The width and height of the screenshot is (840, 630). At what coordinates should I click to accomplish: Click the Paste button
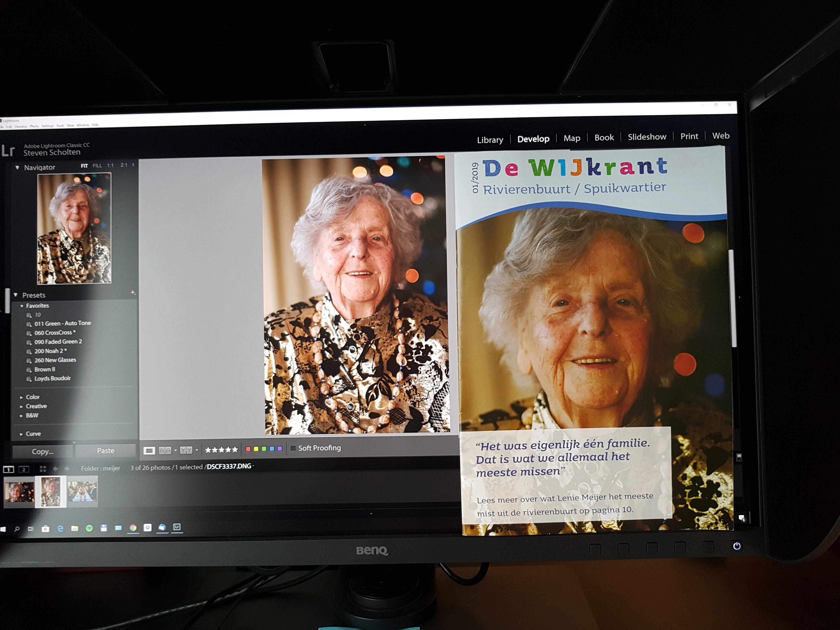coord(106,451)
